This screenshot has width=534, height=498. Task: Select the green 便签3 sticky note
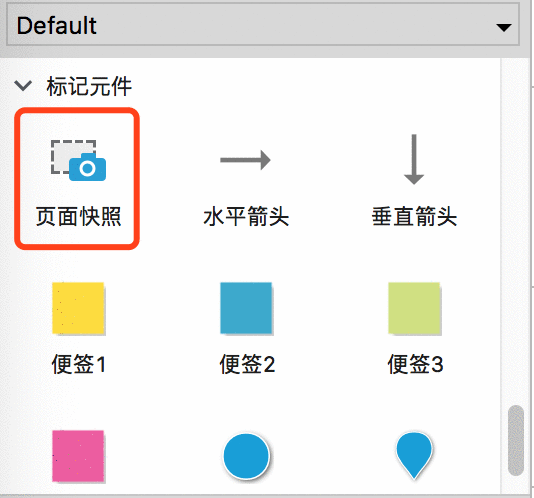(414, 308)
